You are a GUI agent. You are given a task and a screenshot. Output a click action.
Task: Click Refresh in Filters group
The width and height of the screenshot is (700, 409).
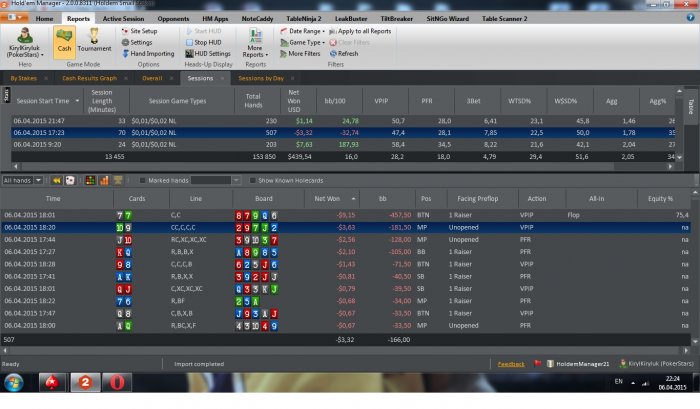344,53
